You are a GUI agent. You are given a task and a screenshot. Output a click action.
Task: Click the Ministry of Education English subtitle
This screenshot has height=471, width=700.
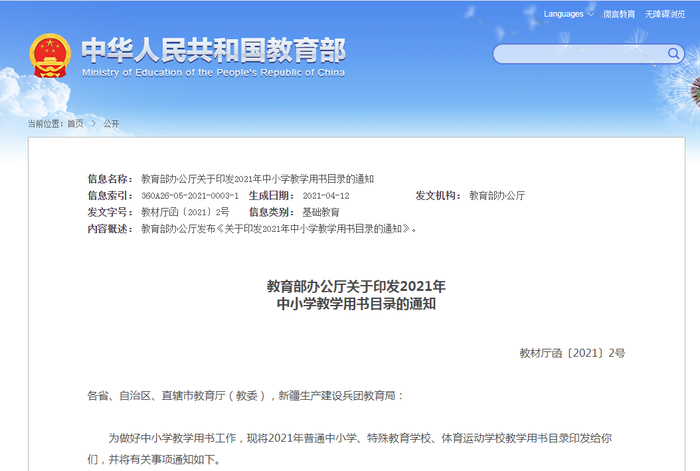[213, 73]
